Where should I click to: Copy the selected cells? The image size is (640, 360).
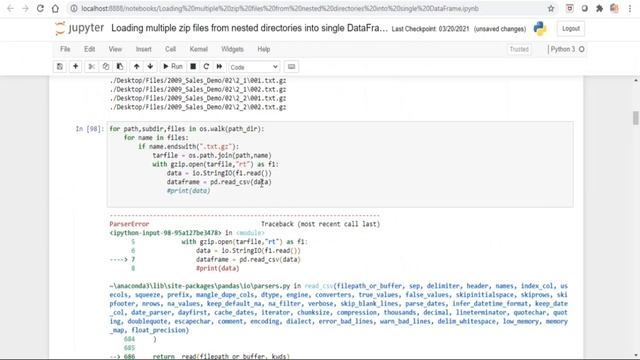point(106,67)
